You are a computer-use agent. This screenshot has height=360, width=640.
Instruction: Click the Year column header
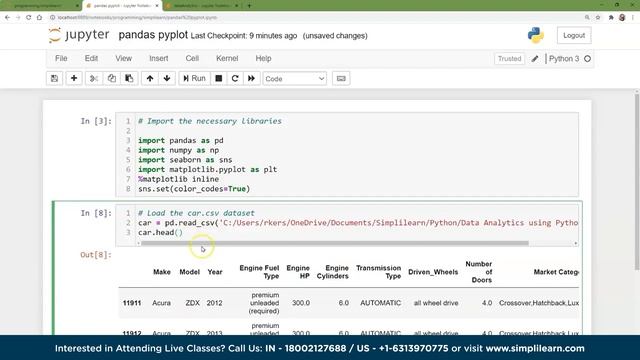tap(215, 272)
